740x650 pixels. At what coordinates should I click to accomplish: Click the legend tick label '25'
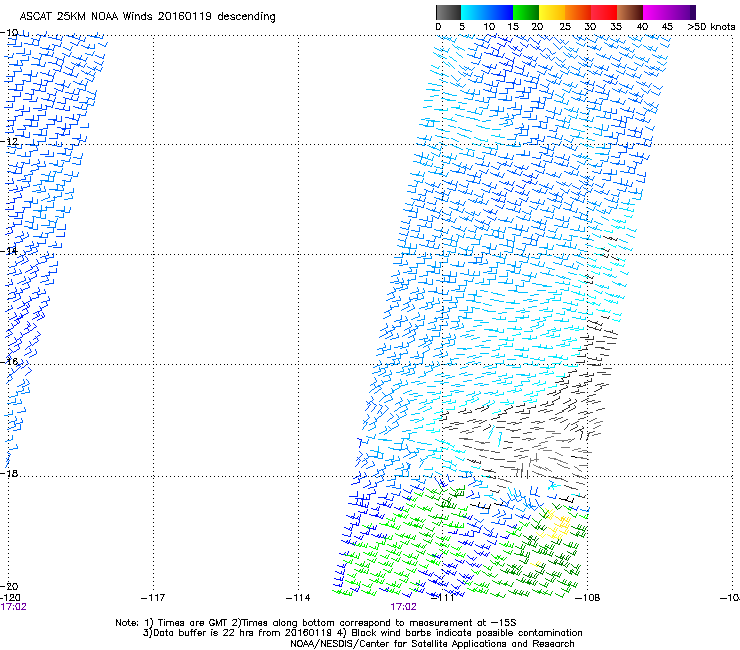point(565,27)
